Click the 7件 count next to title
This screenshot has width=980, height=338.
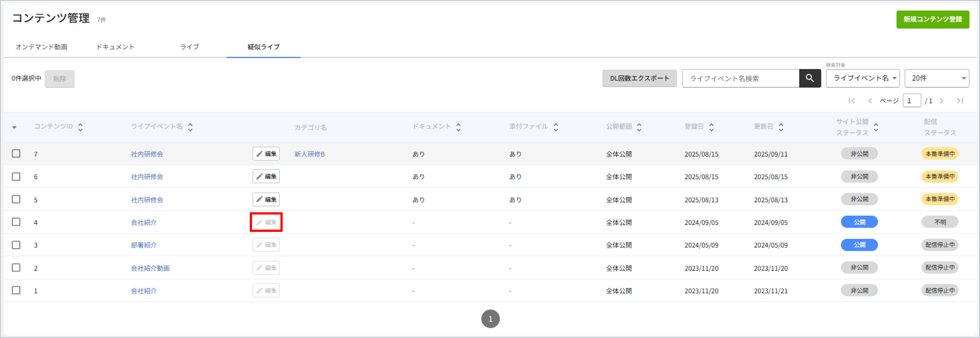102,20
